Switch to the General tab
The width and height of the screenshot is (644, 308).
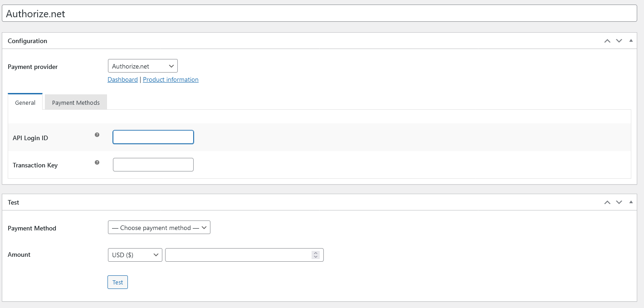click(25, 102)
